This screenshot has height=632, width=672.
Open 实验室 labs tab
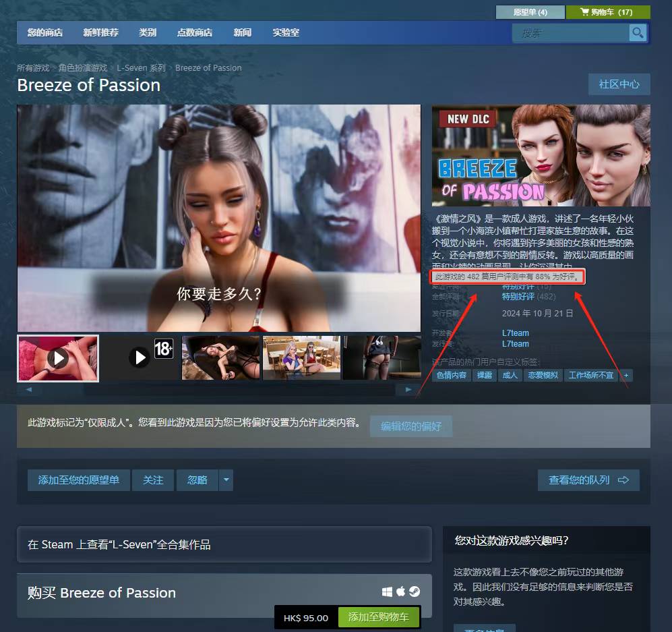[286, 32]
